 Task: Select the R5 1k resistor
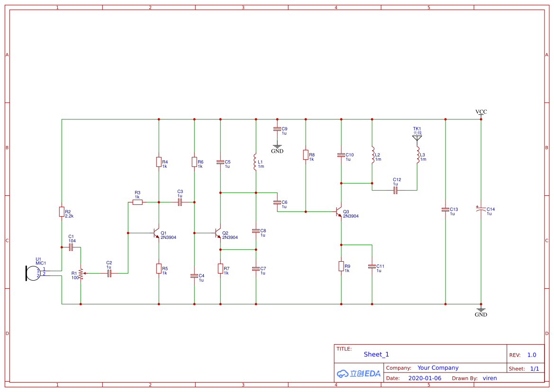[x=159, y=269]
